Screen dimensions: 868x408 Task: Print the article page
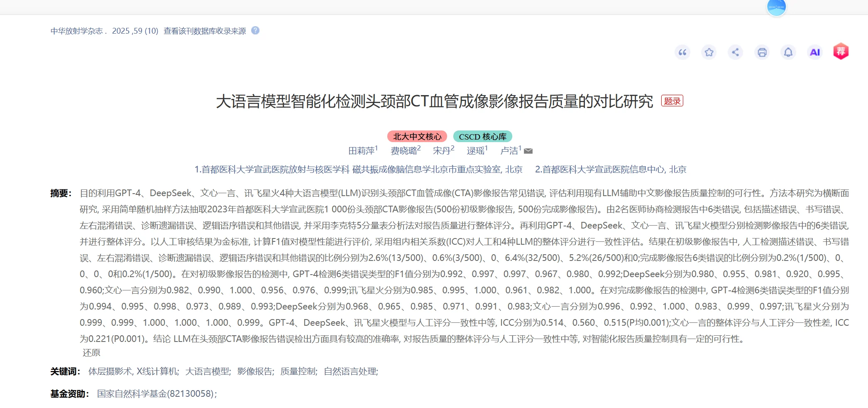(762, 52)
